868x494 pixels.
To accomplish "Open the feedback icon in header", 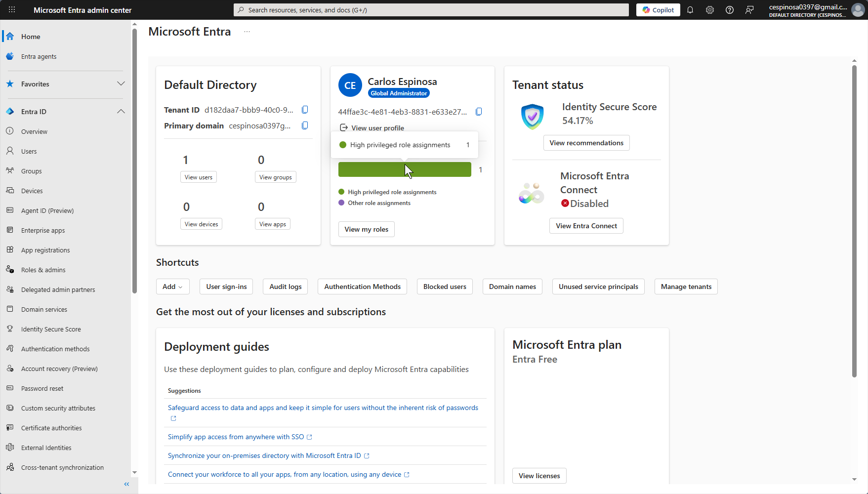I will click(x=749, y=10).
